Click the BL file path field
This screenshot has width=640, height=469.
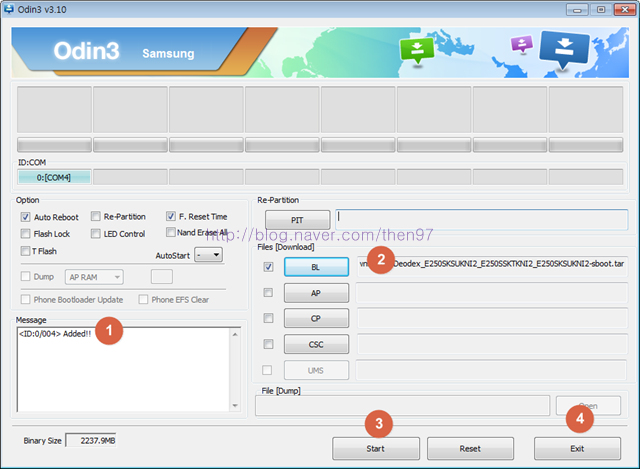(x=492, y=267)
